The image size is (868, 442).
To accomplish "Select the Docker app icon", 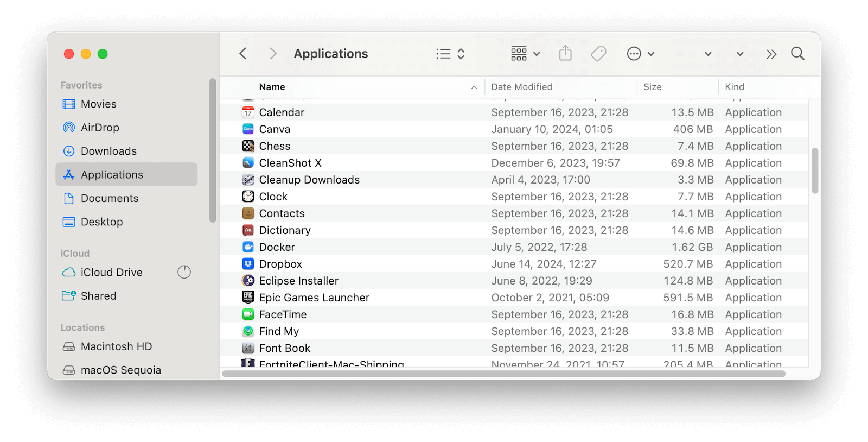I will (248, 247).
